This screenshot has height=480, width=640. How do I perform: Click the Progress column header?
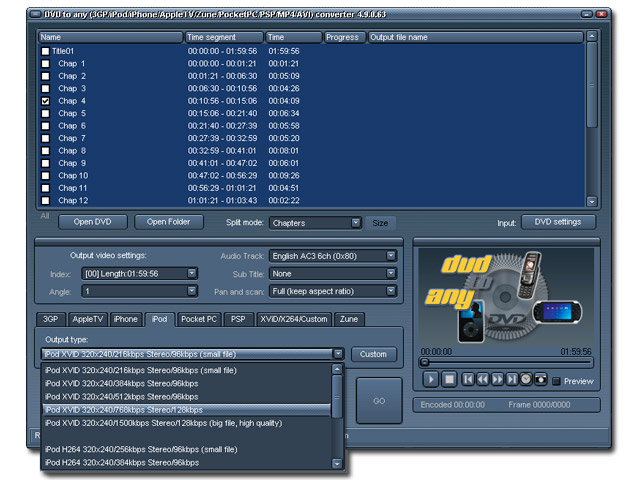pyautogui.click(x=344, y=37)
